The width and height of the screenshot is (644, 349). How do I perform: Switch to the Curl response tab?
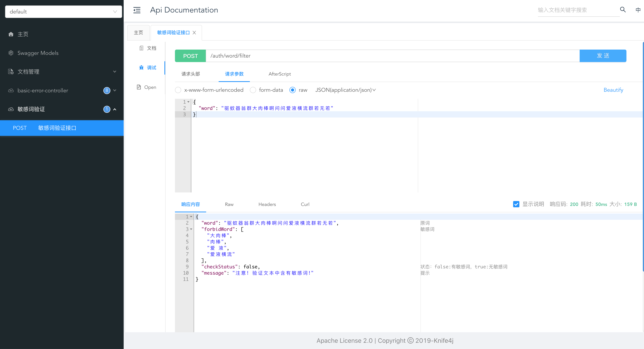(305, 204)
